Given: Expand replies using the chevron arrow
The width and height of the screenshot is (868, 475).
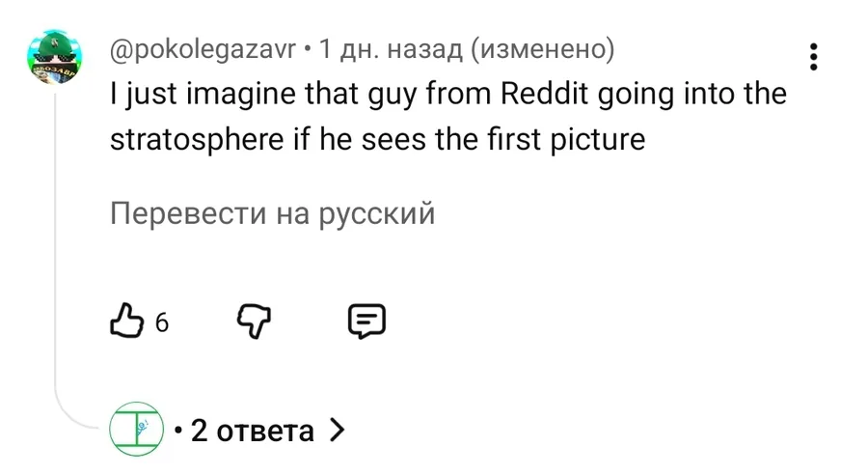Looking at the screenshot, I should click(336, 429).
